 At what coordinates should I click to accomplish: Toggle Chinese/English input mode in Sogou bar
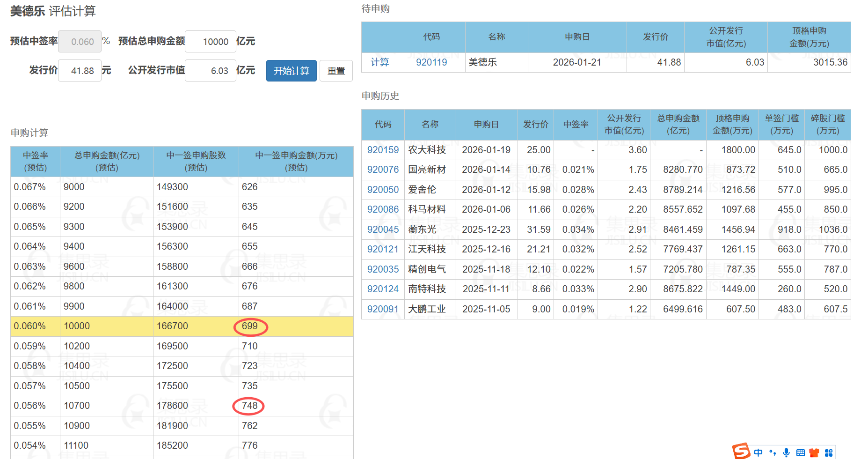(x=758, y=452)
